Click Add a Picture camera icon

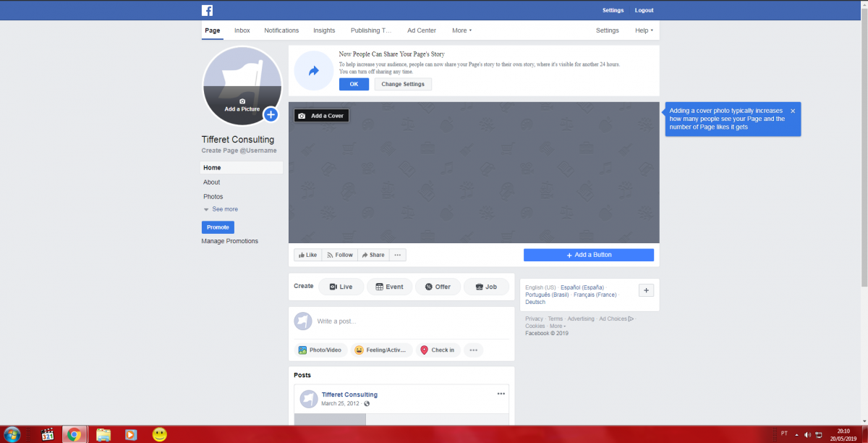tap(242, 101)
